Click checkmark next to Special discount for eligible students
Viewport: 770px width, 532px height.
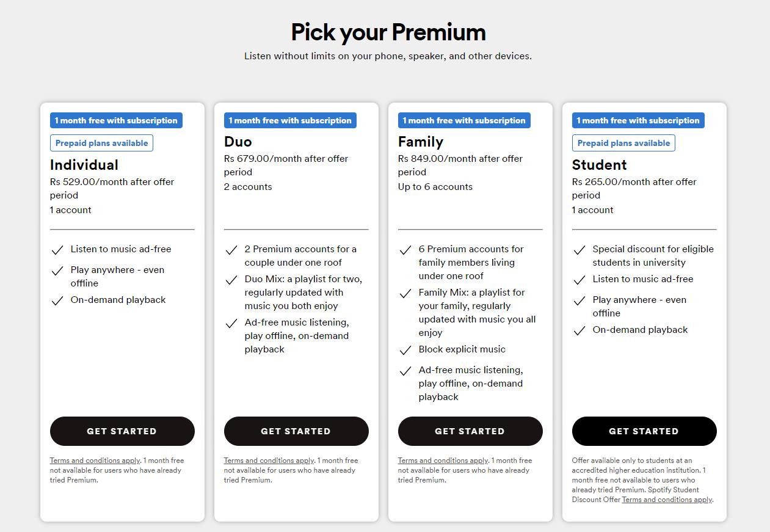(x=579, y=250)
